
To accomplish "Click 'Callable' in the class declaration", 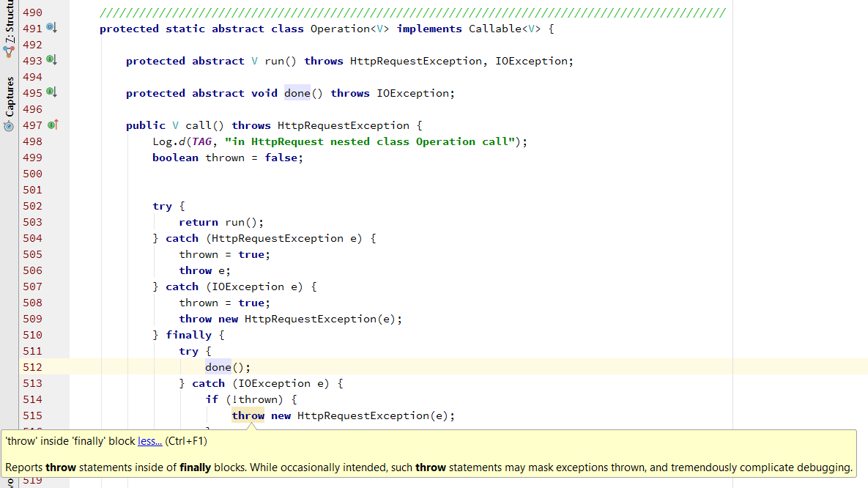I will click(495, 29).
